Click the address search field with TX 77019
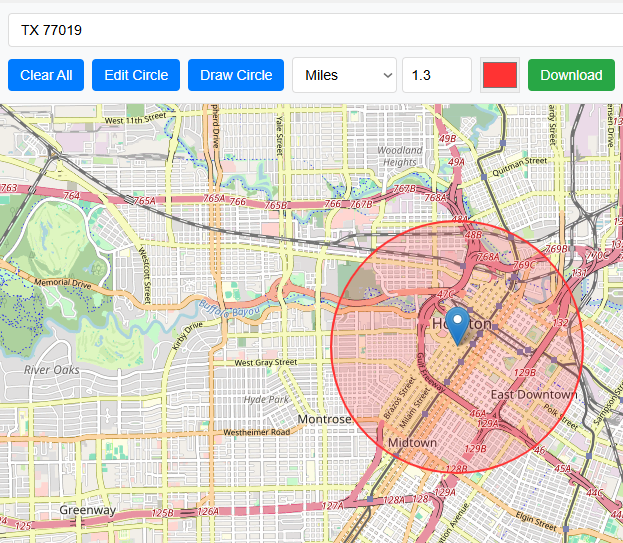This screenshot has width=623, height=543. [314, 30]
